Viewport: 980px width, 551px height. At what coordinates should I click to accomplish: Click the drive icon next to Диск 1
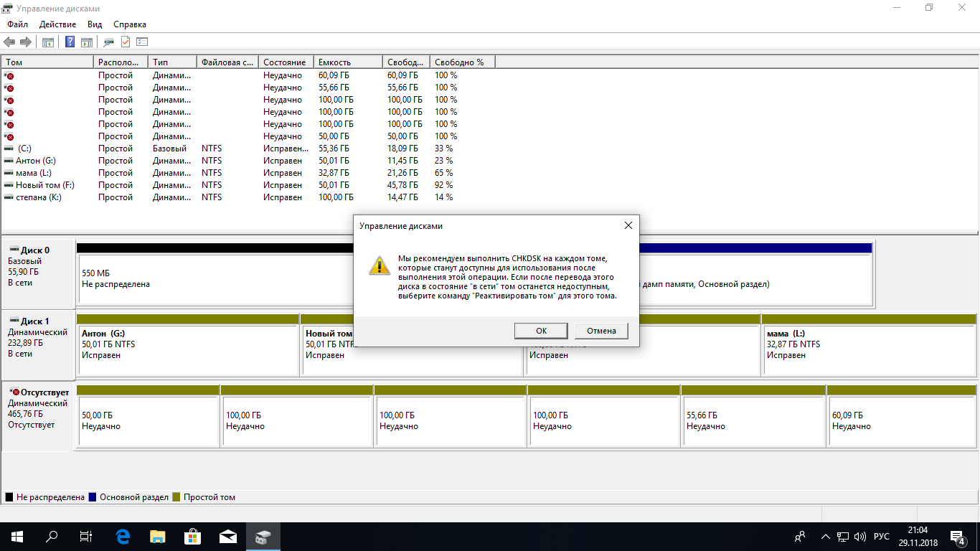click(x=14, y=321)
